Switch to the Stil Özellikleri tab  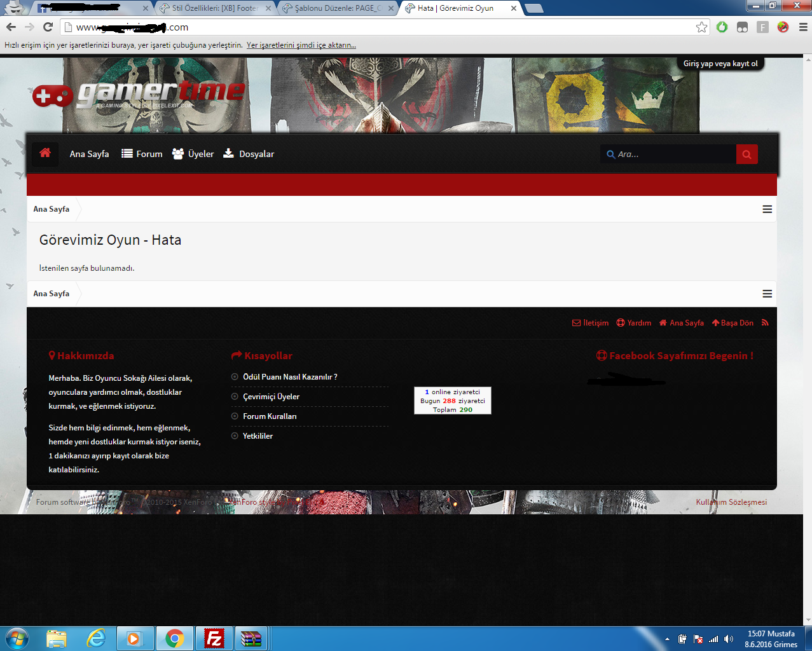pos(214,8)
